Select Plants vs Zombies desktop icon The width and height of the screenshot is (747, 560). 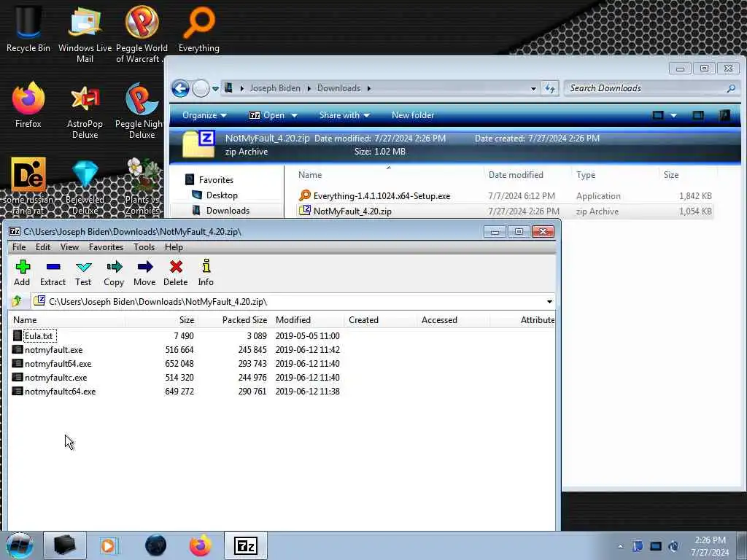pyautogui.click(x=142, y=187)
